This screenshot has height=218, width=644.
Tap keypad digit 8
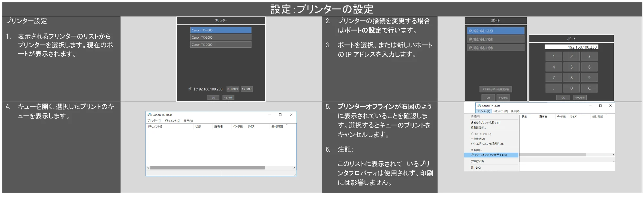click(x=572, y=78)
